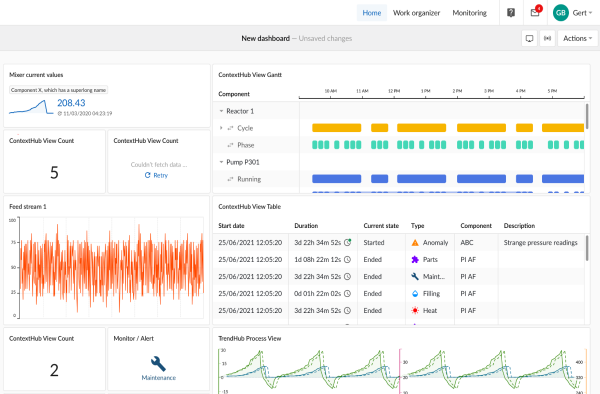This screenshot has width=600, height=394.
Task: Click the count value 2
Action: [54, 370]
